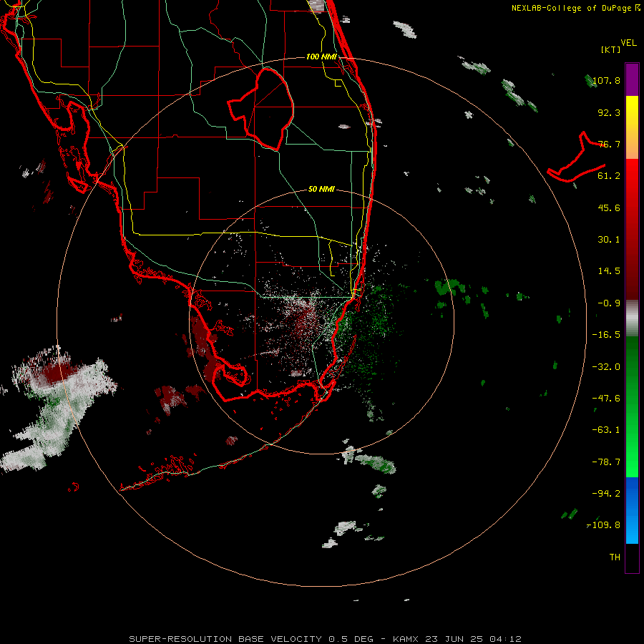This screenshot has width=644, height=644.
Task: Click the [KT] units label
Action: [610, 49]
